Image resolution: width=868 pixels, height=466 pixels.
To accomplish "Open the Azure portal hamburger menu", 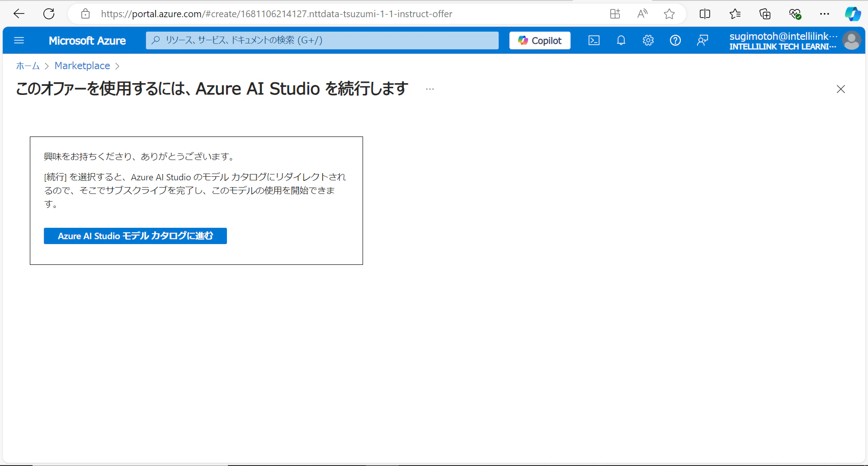I will pos(19,41).
